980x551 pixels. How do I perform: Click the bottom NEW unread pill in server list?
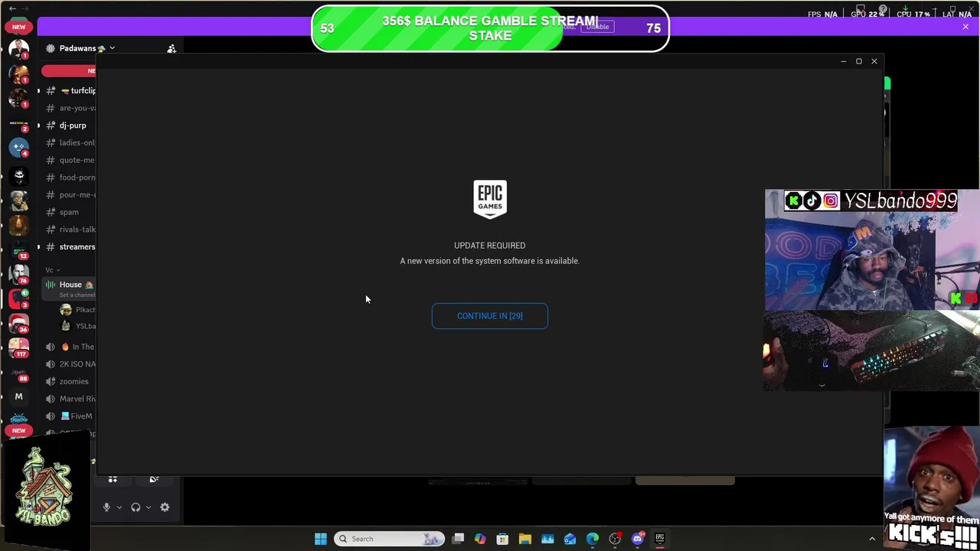tap(18, 431)
